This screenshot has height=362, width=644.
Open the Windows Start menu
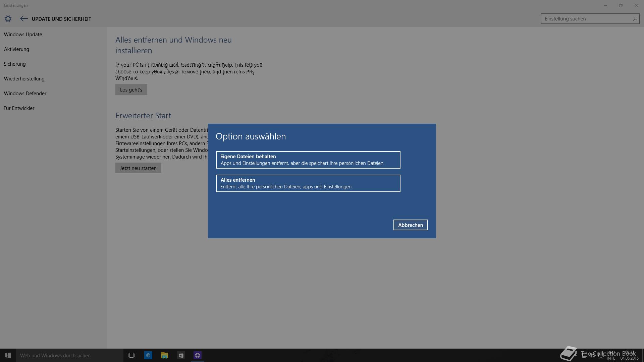click(8, 355)
